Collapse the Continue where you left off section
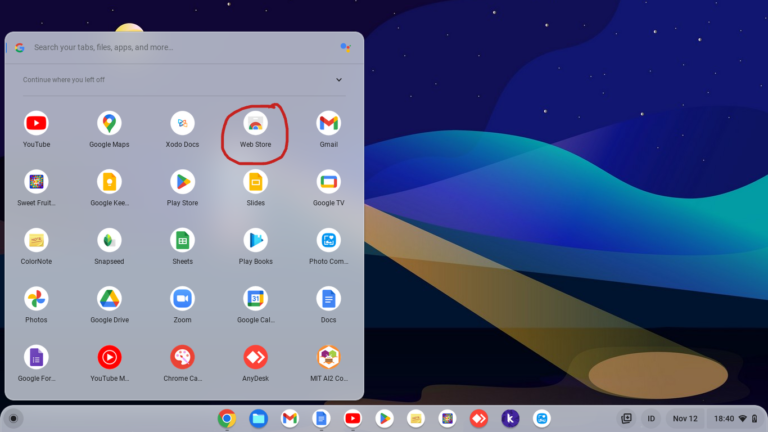Image resolution: width=768 pixels, height=432 pixels. (x=338, y=79)
